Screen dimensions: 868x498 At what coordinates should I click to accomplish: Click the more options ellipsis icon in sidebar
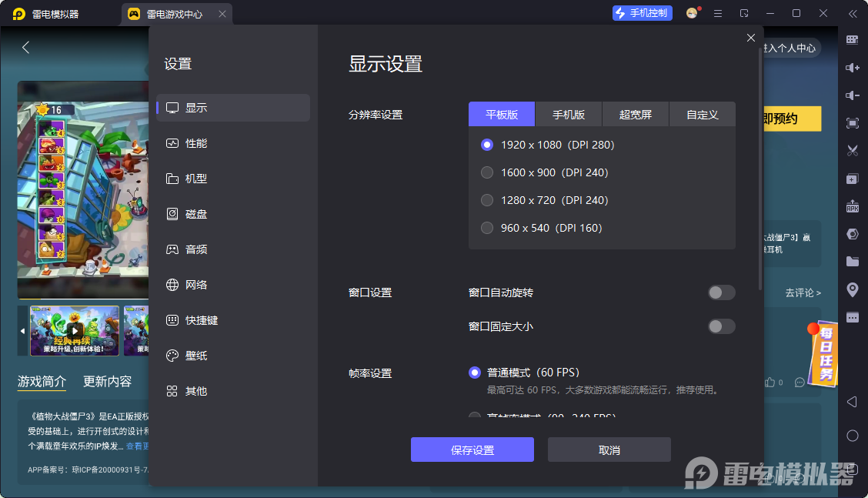(853, 317)
